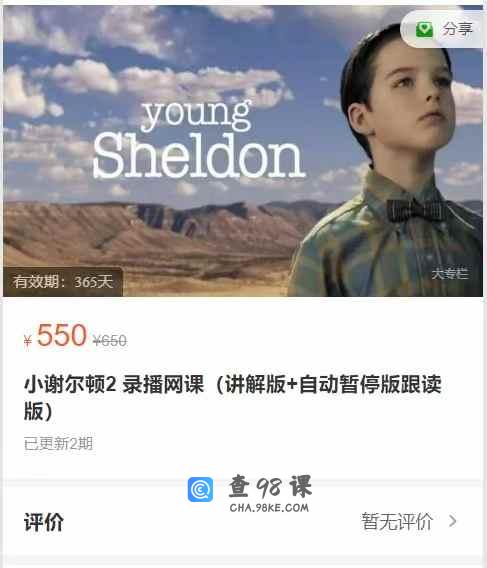The height and width of the screenshot is (568, 487).
Task: Click the small yen symbol before 550
Action: (x=28, y=341)
